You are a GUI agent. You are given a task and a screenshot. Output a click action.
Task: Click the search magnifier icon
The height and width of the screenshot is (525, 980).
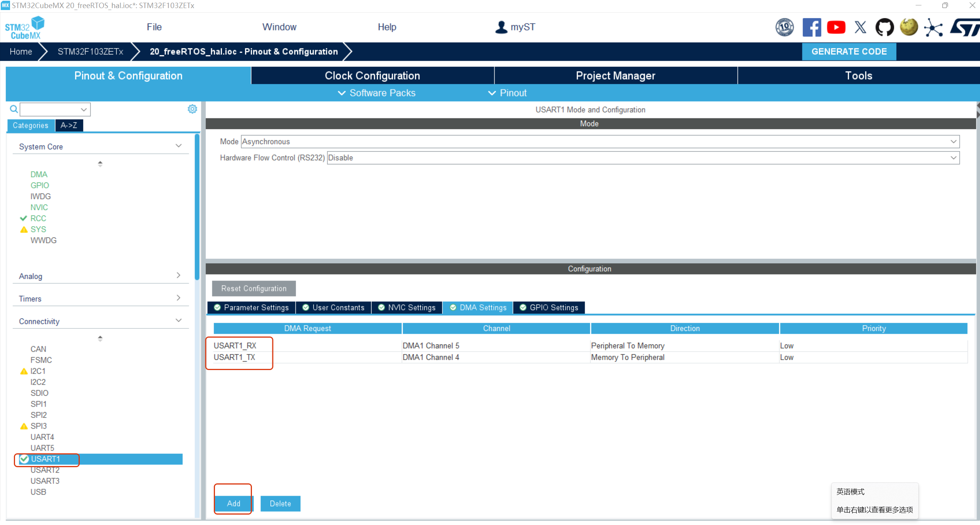point(14,109)
